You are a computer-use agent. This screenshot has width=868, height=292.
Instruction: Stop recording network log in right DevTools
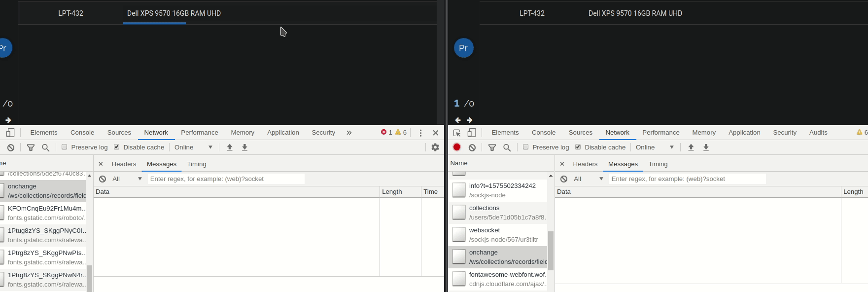click(x=457, y=147)
